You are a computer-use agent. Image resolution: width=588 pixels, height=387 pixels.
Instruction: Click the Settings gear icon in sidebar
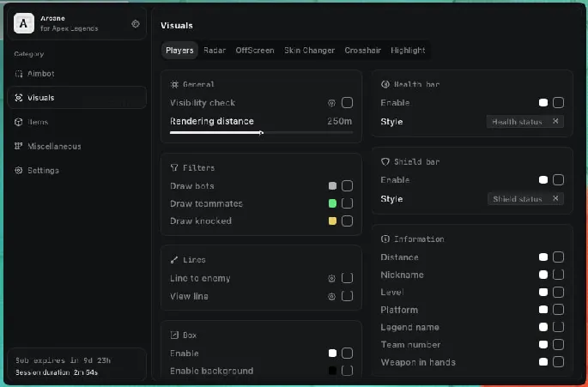pyautogui.click(x=19, y=170)
